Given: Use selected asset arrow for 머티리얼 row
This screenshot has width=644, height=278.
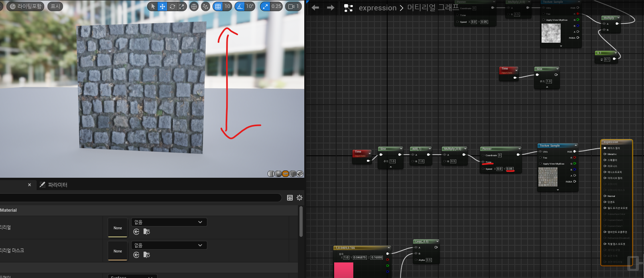Looking at the screenshot, I should point(136,232).
